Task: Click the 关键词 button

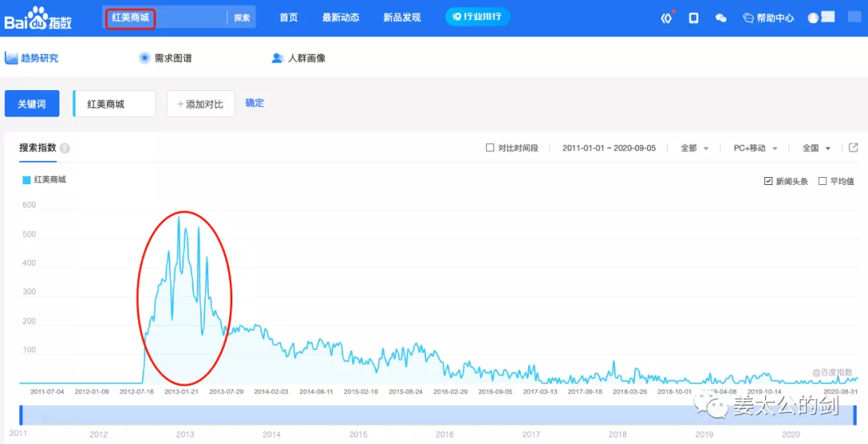Action: click(32, 104)
